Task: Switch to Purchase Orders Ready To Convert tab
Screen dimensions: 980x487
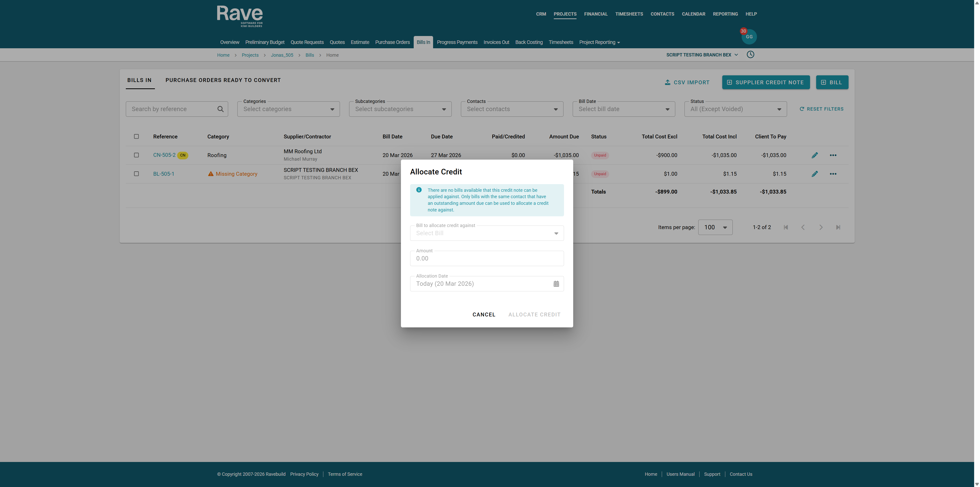Action: [223, 80]
